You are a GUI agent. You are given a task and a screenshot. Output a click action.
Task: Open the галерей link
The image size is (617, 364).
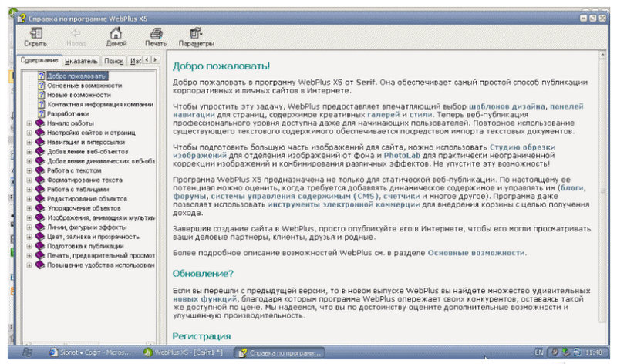tap(383, 114)
